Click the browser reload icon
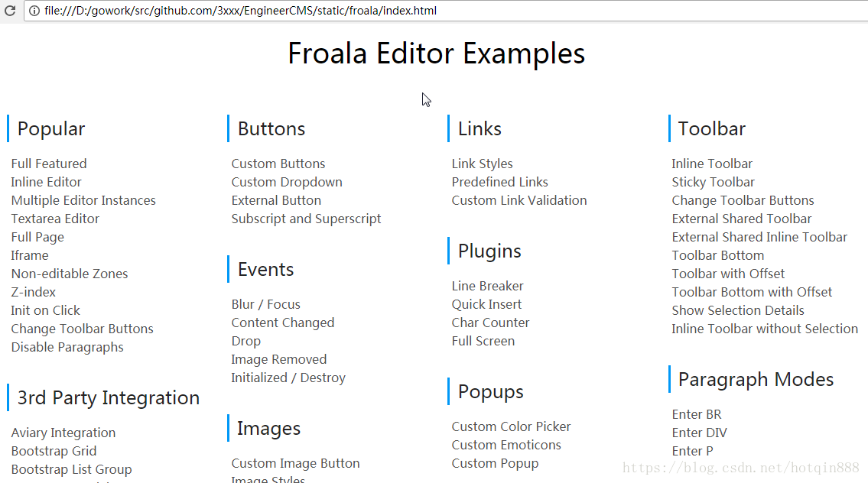The width and height of the screenshot is (868, 483). point(10,11)
